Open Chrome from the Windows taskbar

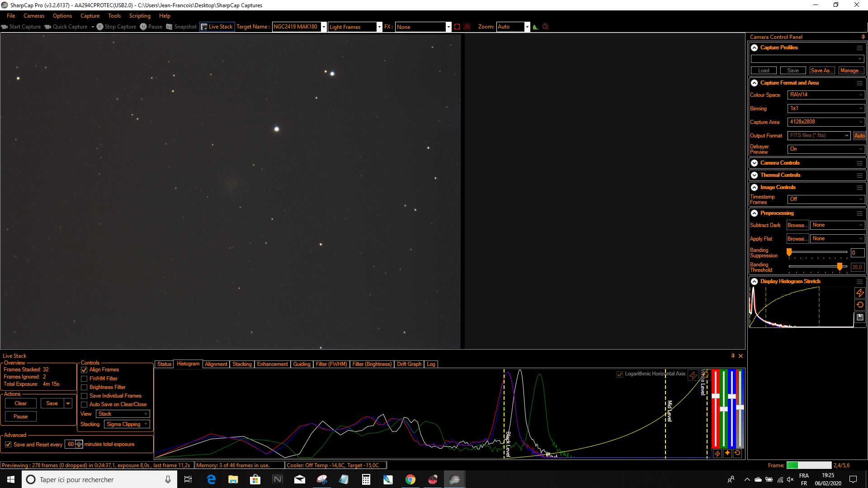(x=410, y=479)
